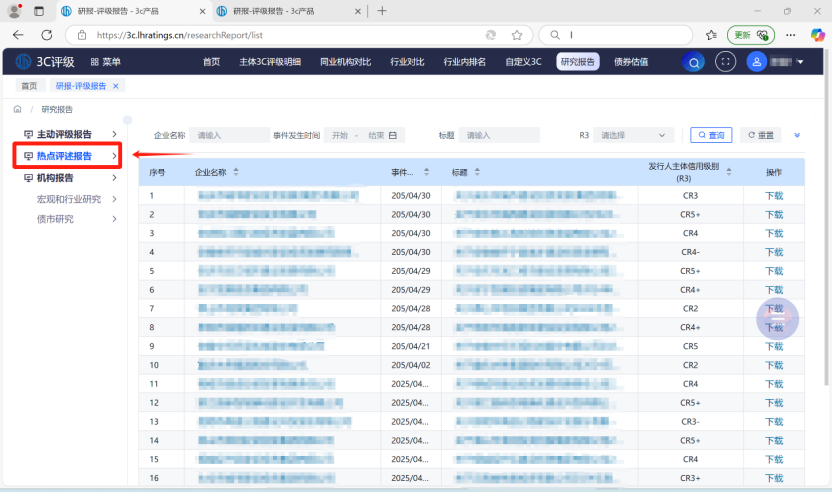The width and height of the screenshot is (832, 492).
Task: Open the 菜单 grid menu
Action: point(106,62)
